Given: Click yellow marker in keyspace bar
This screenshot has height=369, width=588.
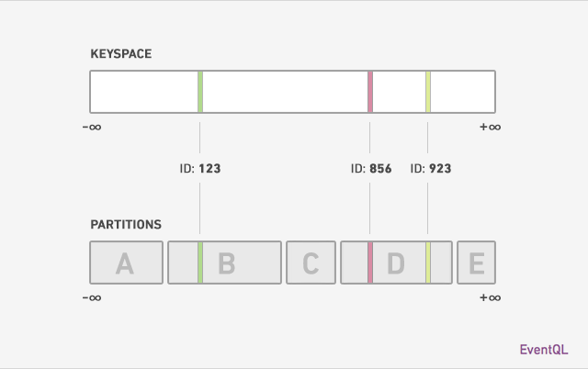Looking at the screenshot, I should tap(428, 92).
